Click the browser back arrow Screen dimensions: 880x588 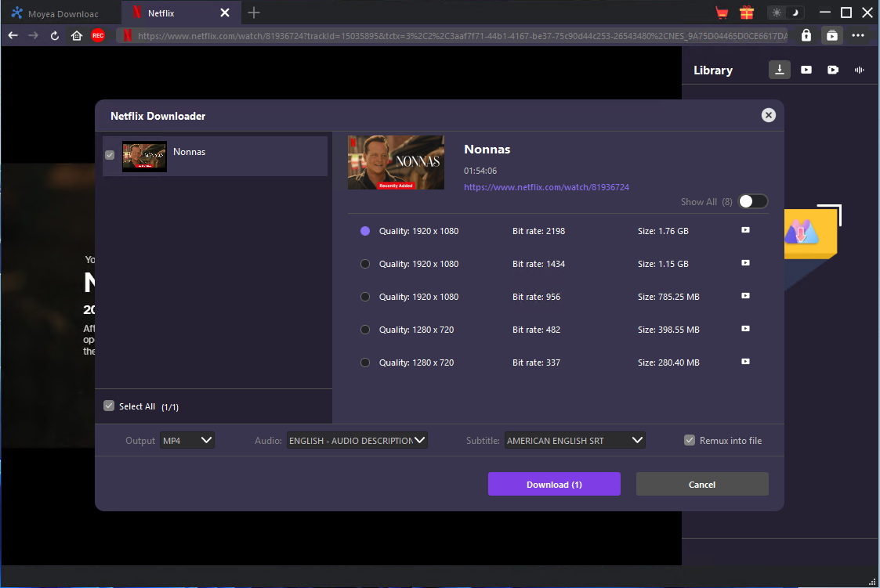click(x=13, y=35)
